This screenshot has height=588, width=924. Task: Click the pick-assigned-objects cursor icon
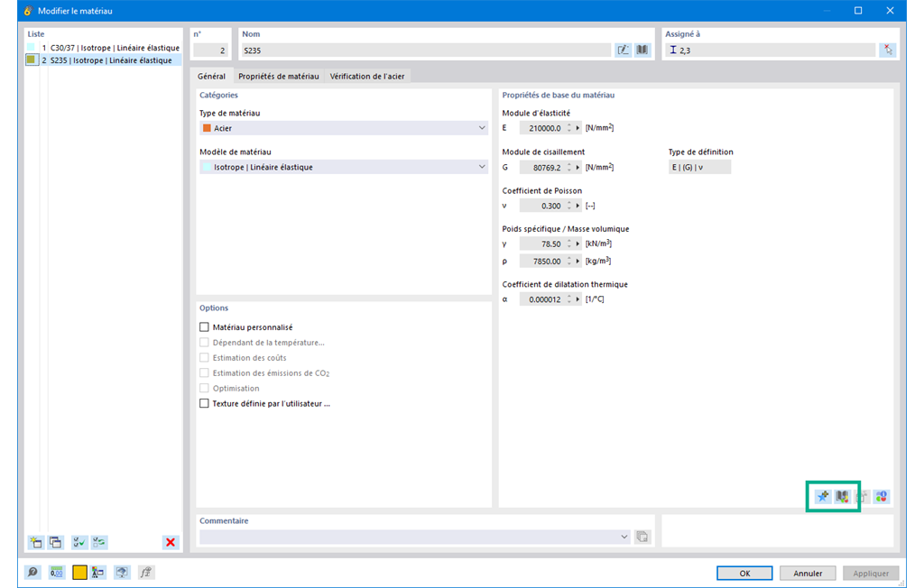(x=888, y=51)
